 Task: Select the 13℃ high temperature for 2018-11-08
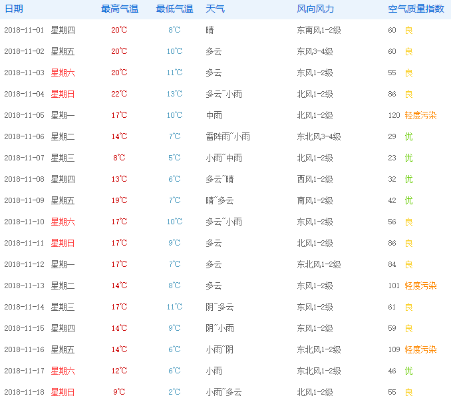(119, 179)
